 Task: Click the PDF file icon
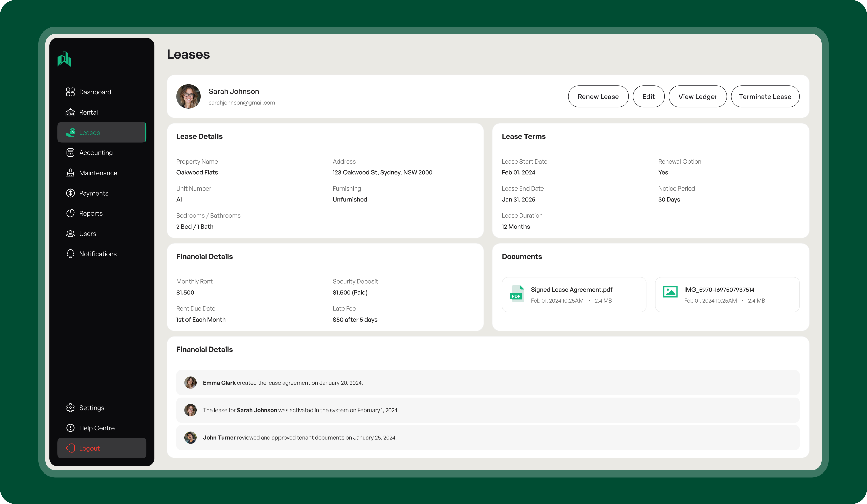pos(517,294)
